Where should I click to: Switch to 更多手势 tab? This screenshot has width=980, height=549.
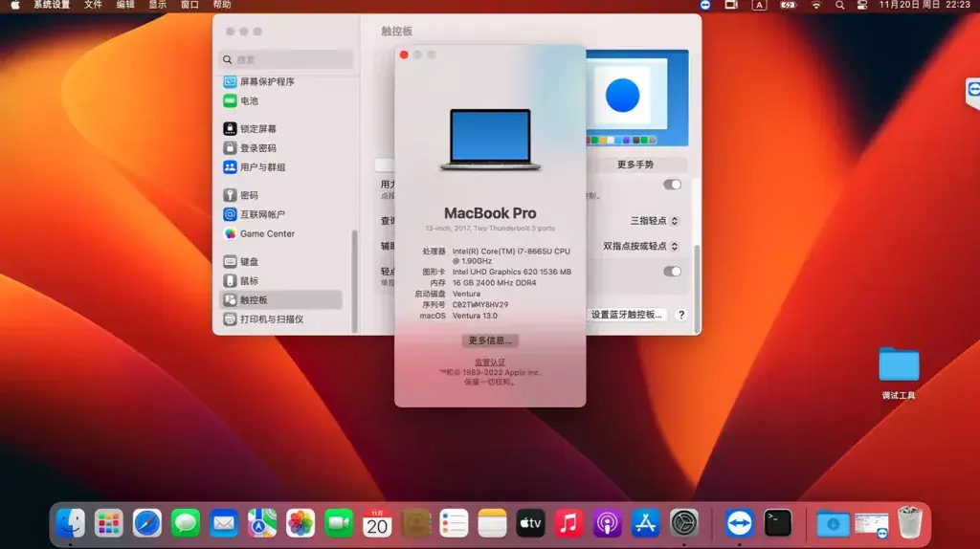(x=635, y=165)
